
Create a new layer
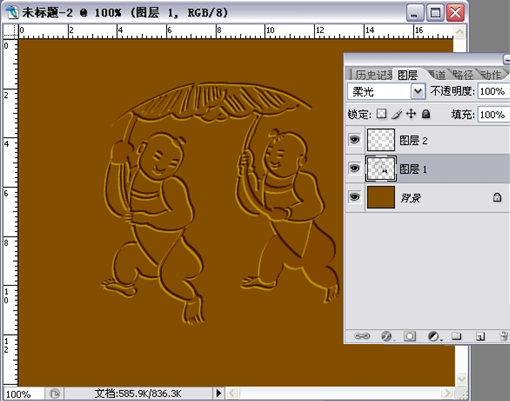point(480,336)
